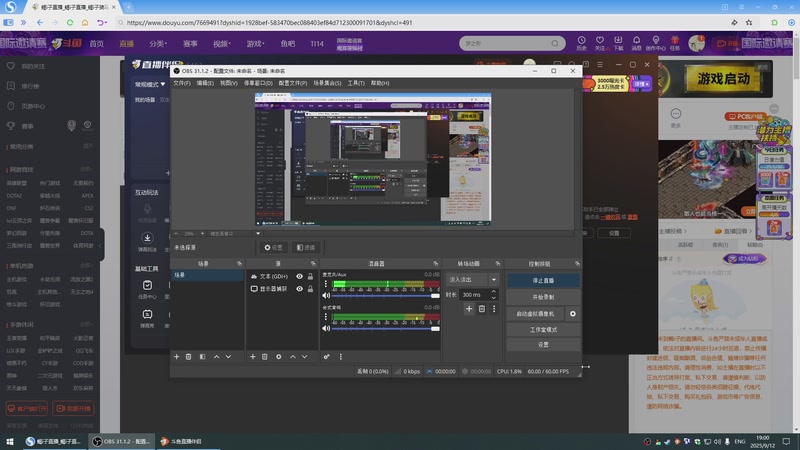Click 客户端打开 button in Douyu sidebar
Screen dimensions: 800x450
pos(27,408)
